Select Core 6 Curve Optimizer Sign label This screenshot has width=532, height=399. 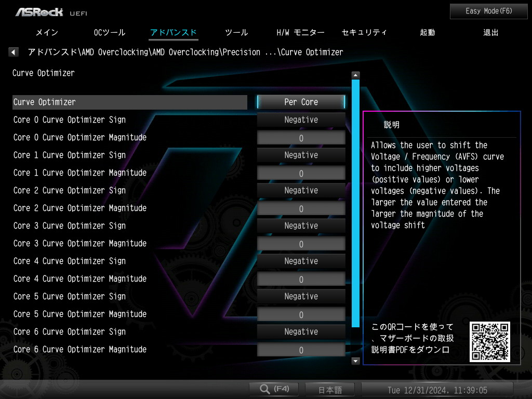pyautogui.click(x=70, y=331)
